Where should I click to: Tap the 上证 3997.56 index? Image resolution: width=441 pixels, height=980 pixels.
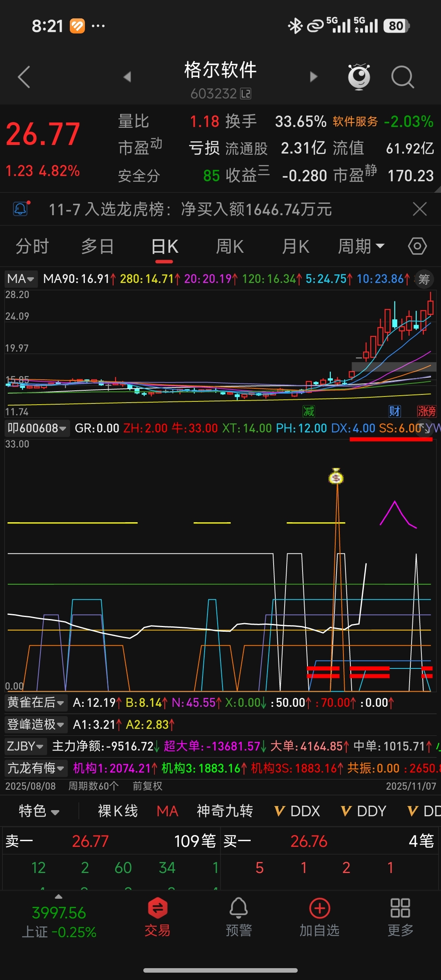[x=59, y=913]
